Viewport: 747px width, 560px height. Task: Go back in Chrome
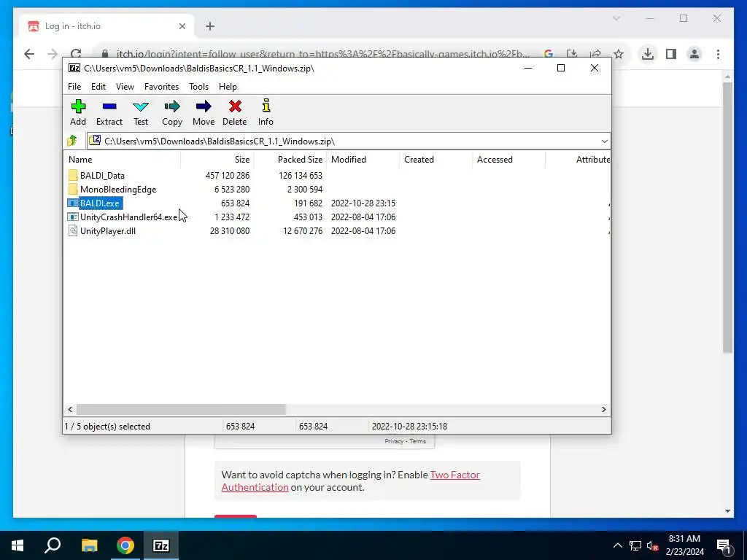click(x=29, y=54)
